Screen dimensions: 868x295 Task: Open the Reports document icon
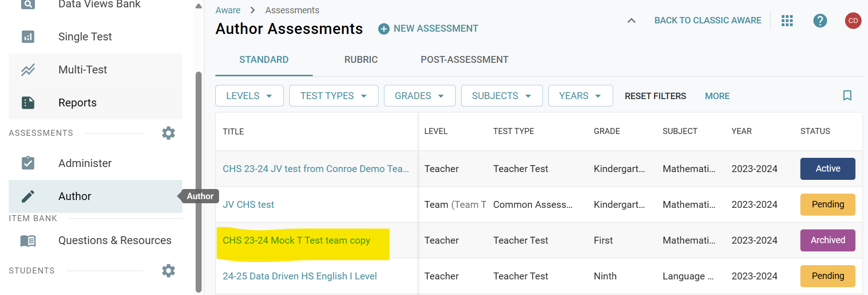click(28, 103)
